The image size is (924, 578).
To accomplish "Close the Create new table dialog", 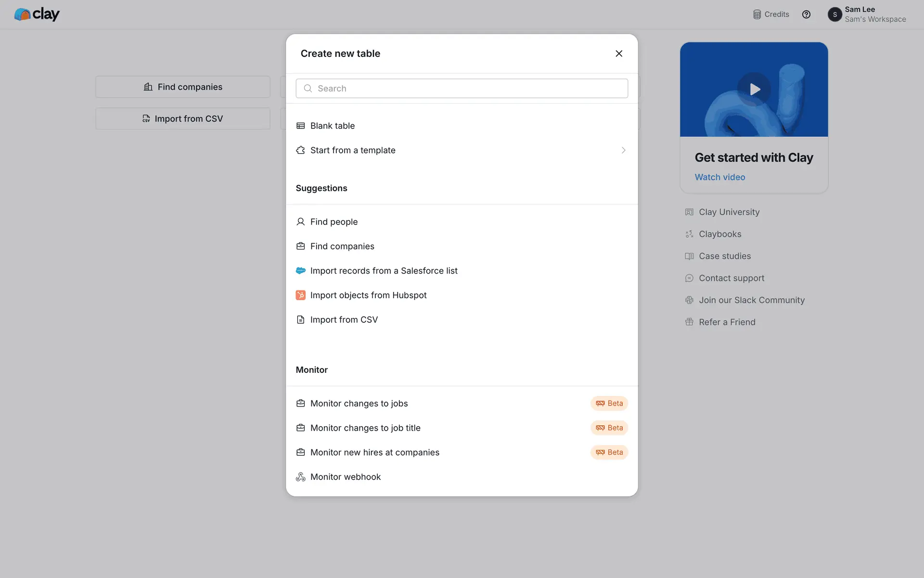I will tap(619, 53).
